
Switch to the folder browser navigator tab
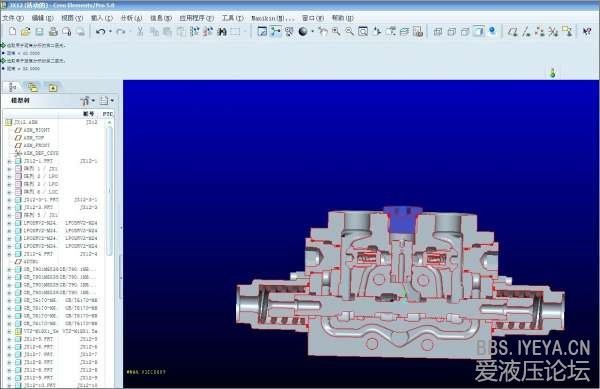point(33,88)
